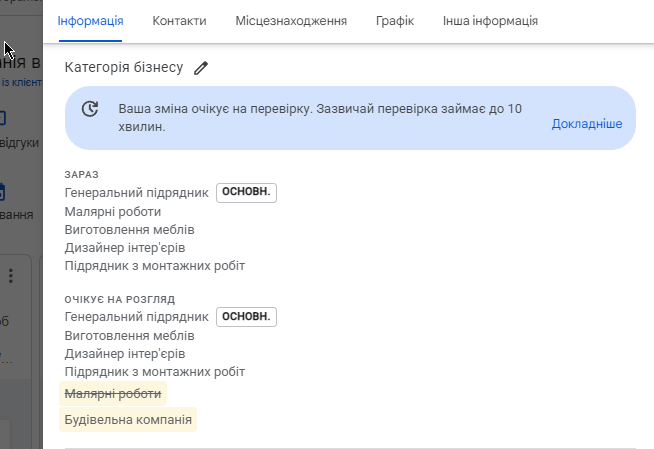Select Генеральний підрядник under ЗАРАЗ
This screenshot has width=654, height=449.
[x=136, y=193]
